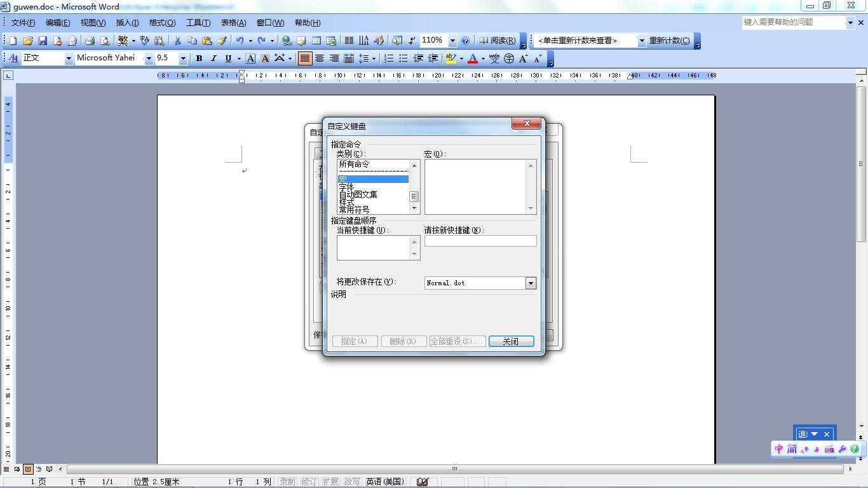This screenshot has height=488, width=868.
Task: Click the Paste clipboard icon
Action: tap(207, 41)
